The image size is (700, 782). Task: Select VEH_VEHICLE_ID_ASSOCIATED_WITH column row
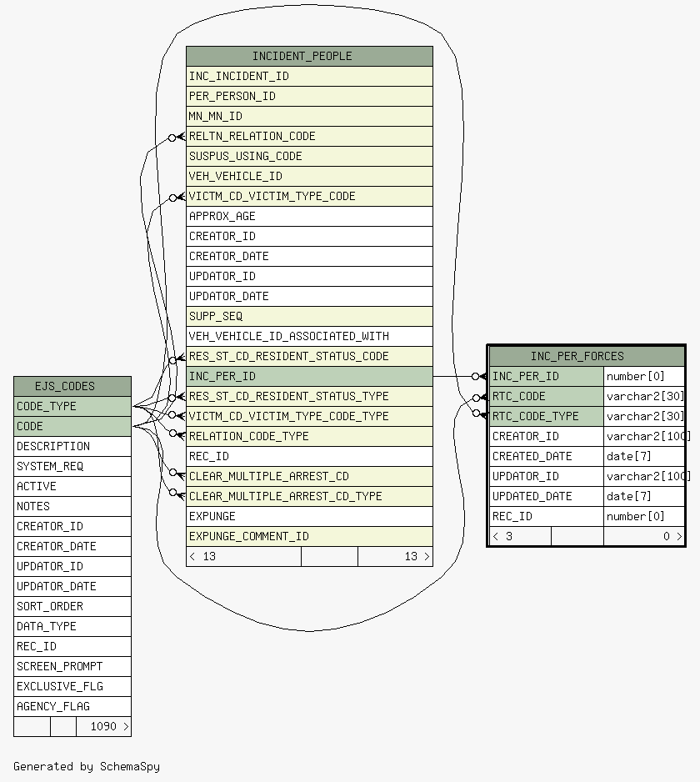pyautogui.click(x=309, y=337)
